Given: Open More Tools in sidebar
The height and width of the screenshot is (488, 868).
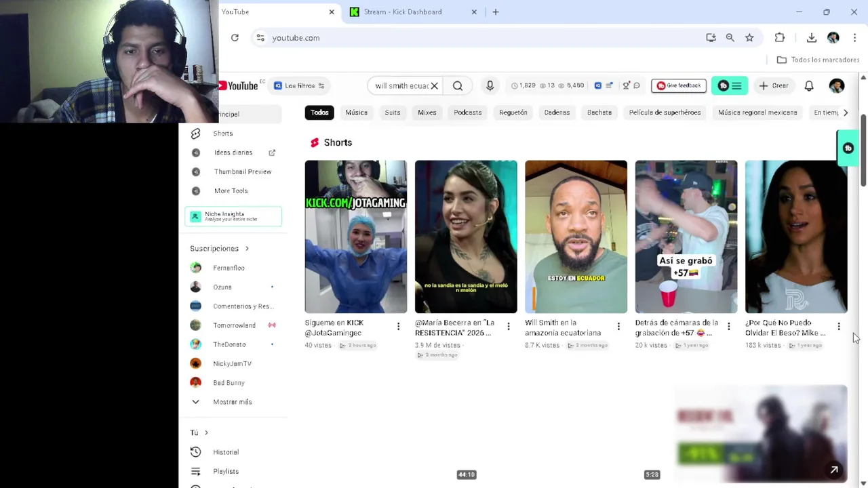Looking at the screenshot, I should click(x=231, y=190).
